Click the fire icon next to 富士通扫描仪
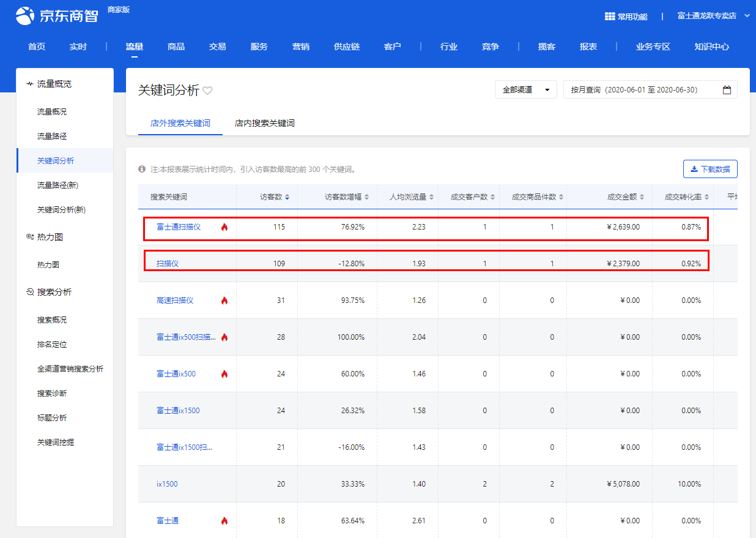The height and width of the screenshot is (538, 756). 224,227
